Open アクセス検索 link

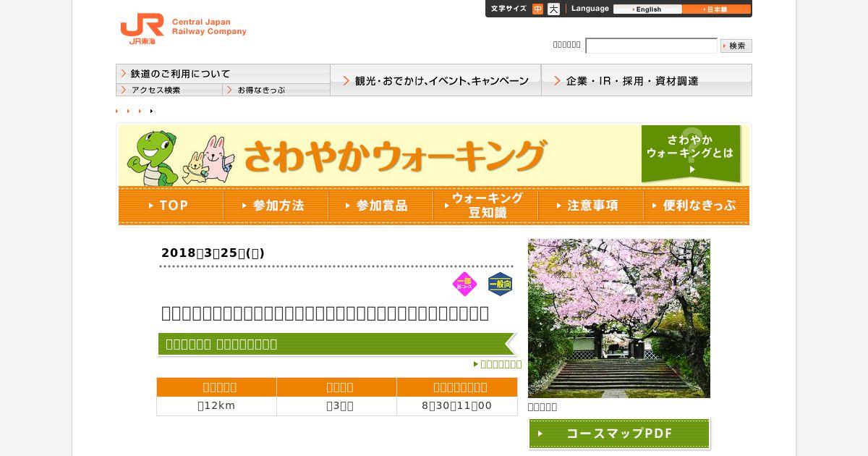pos(169,90)
